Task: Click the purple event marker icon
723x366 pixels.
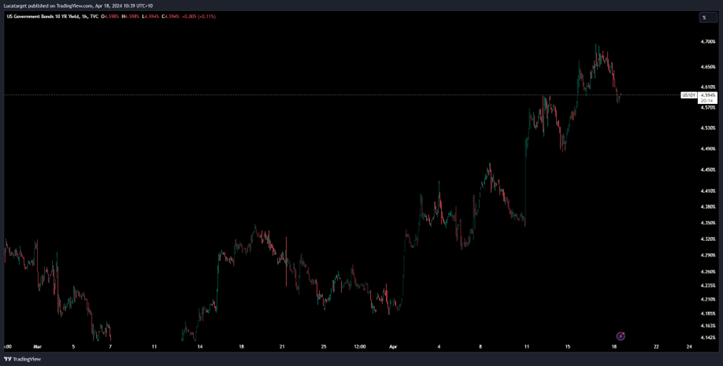Action: coord(621,336)
